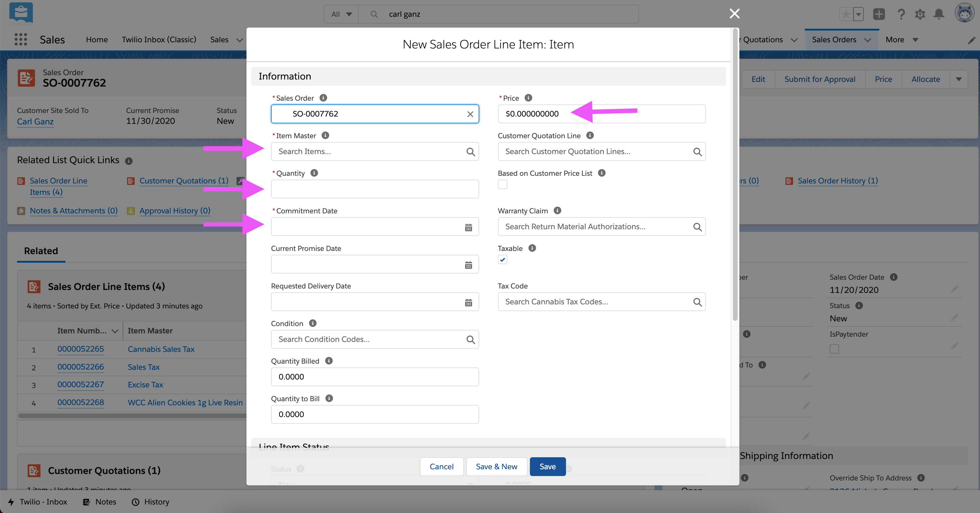The height and width of the screenshot is (513, 980).
Task: Show the Taxable field help info
Action: click(532, 248)
